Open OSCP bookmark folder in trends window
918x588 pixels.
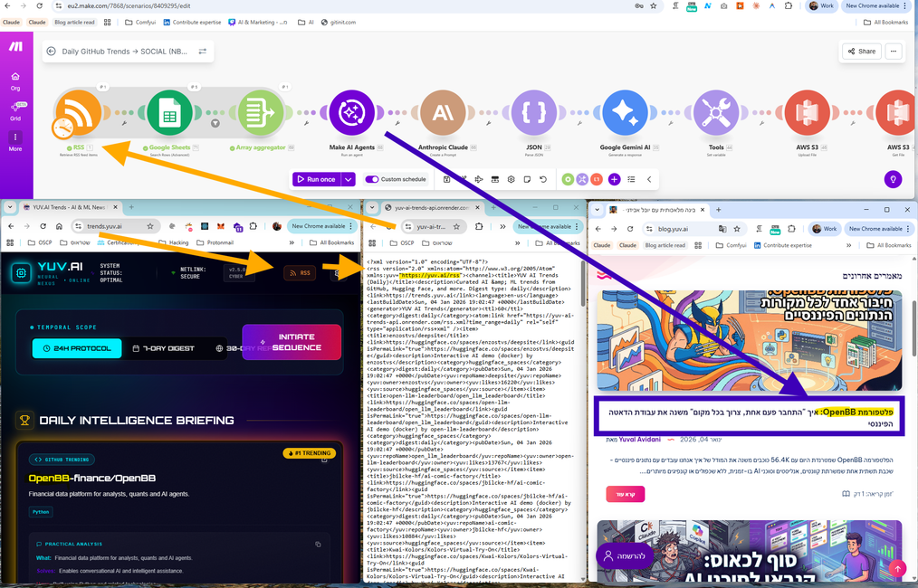pyautogui.click(x=40, y=242)
